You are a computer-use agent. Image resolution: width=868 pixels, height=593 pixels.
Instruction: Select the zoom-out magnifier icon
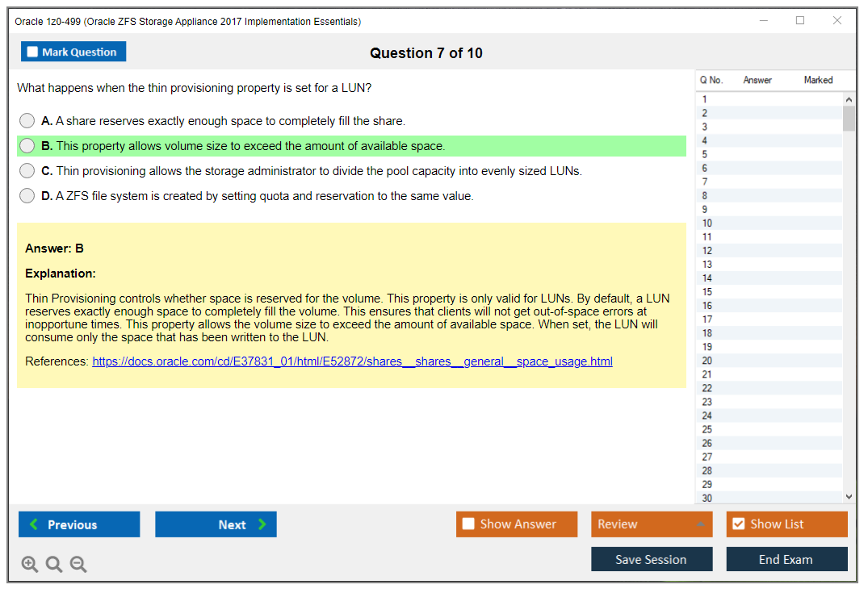[78, 564]
